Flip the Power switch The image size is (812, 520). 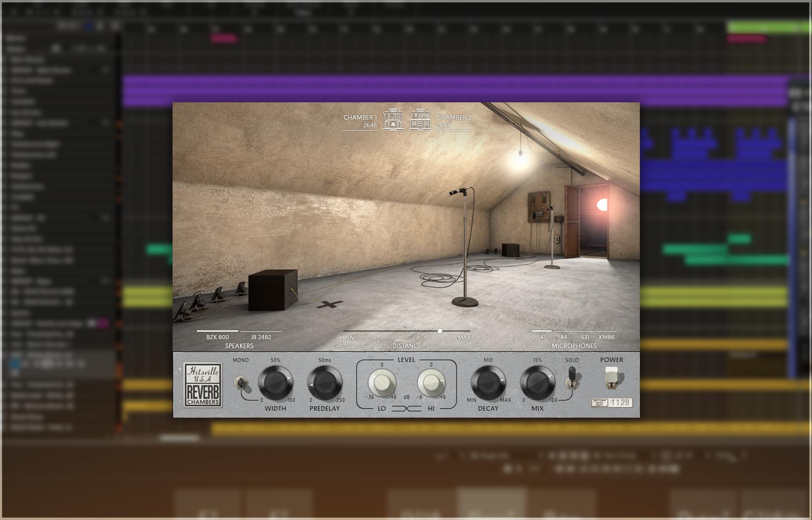click(x=612, y=378)
